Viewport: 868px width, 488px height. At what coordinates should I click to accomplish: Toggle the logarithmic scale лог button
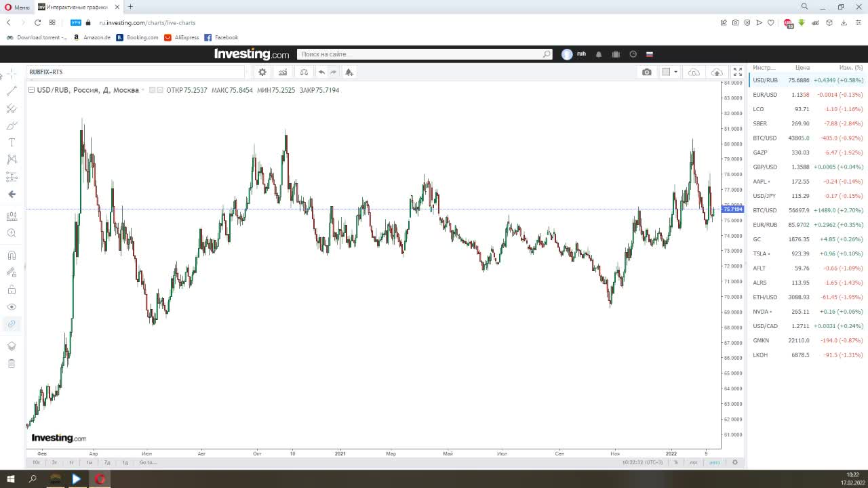(694, 462)
